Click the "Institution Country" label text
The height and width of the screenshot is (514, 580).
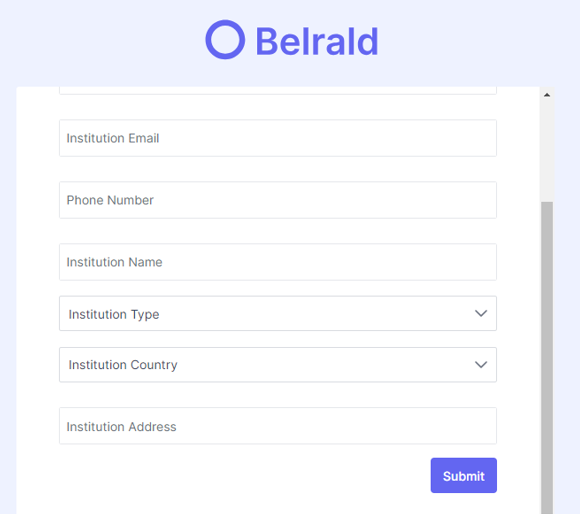coord(123,365)
